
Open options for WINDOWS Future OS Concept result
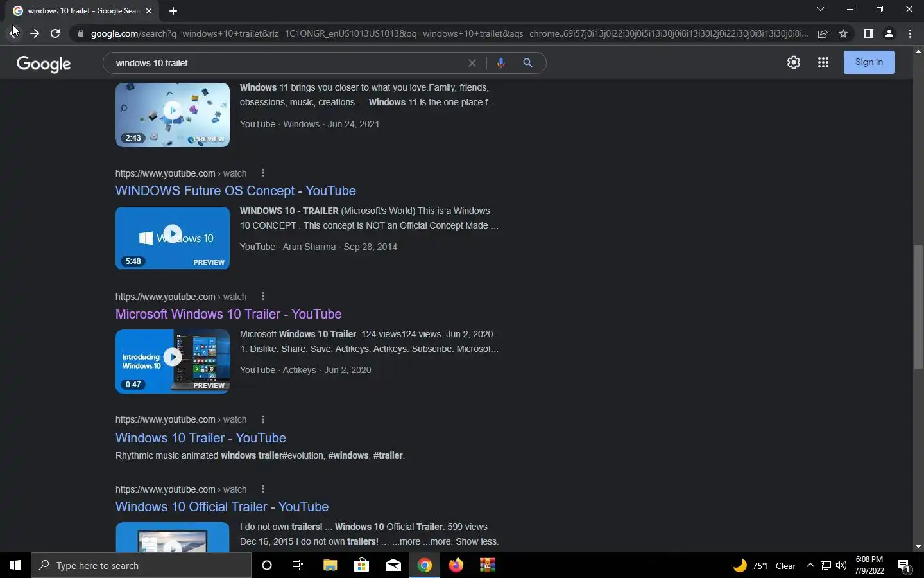pyautogui.click(x=263, y=173)
